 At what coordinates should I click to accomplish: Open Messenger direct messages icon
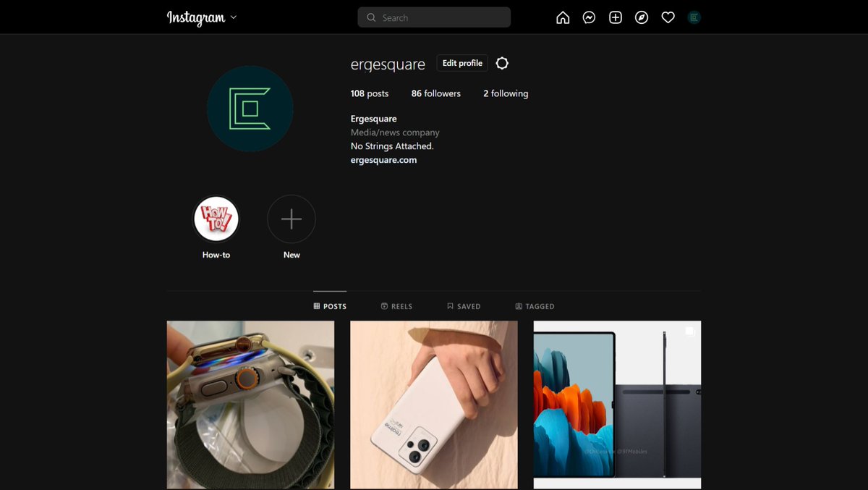tap(589, 17)
